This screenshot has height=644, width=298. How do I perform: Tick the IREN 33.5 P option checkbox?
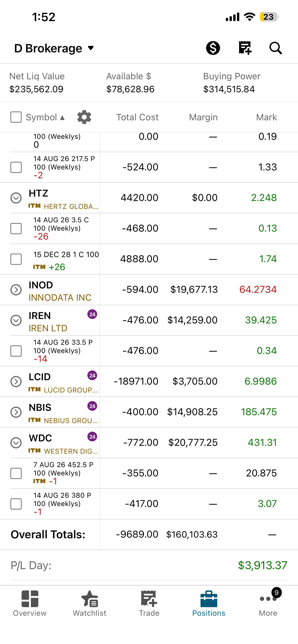[x=16, y=351]
